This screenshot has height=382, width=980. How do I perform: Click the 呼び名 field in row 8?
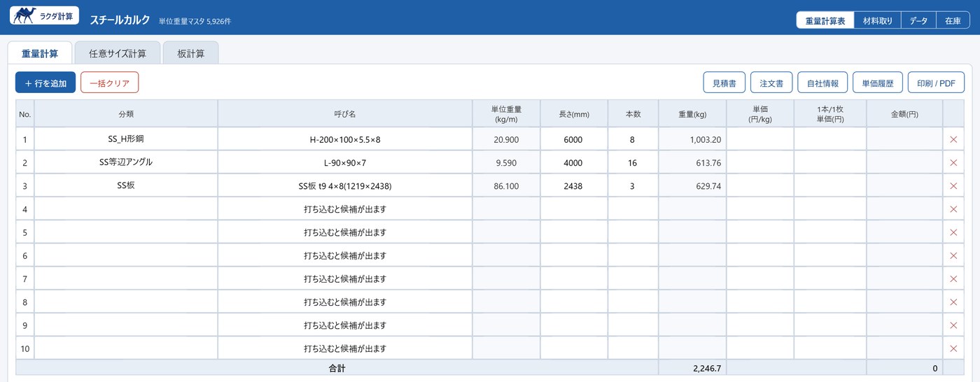click(x=345, y=302)
